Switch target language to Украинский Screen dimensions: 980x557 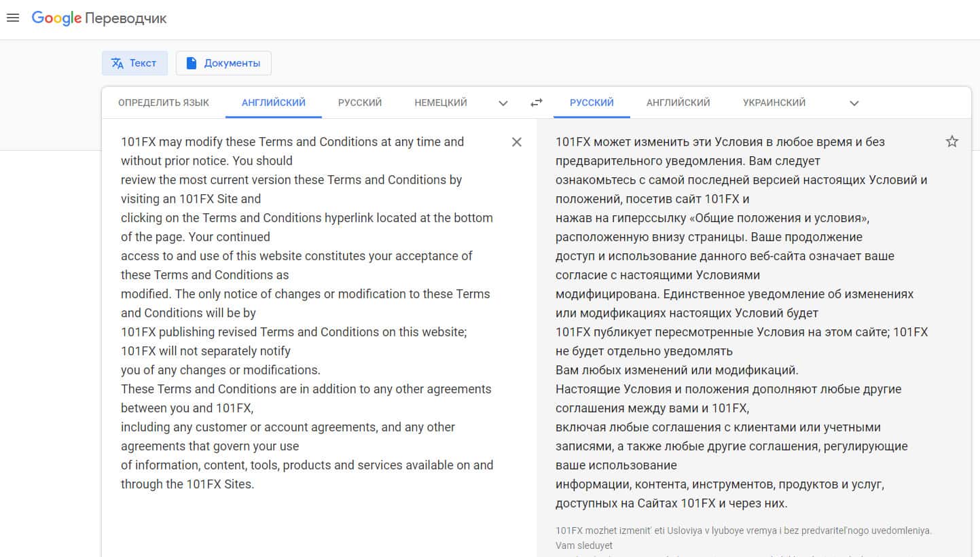(x=774, y=103)
